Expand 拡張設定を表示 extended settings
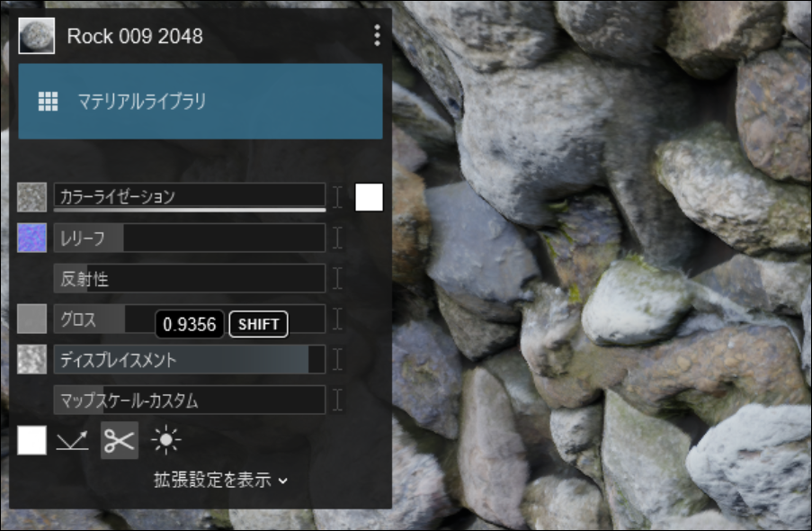Image resolution: width=812 pixels, height=531 pixels. coord(220,480)
